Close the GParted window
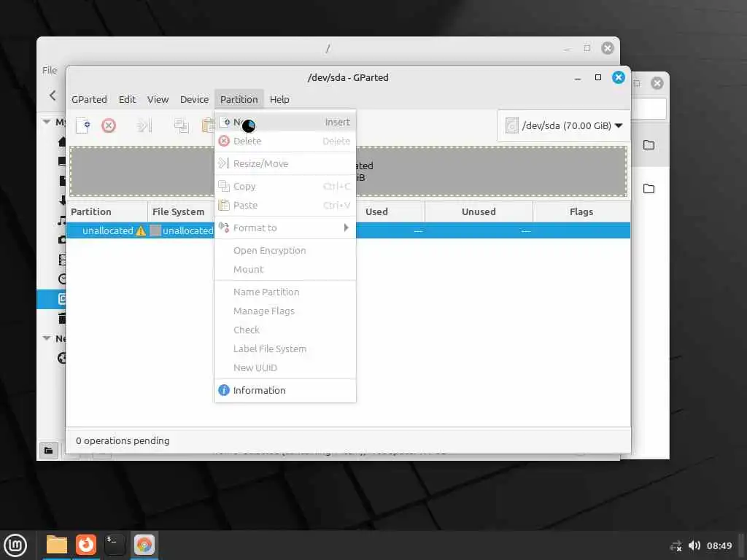Viewport: 747px width, 560px height. tap(619, 77)
